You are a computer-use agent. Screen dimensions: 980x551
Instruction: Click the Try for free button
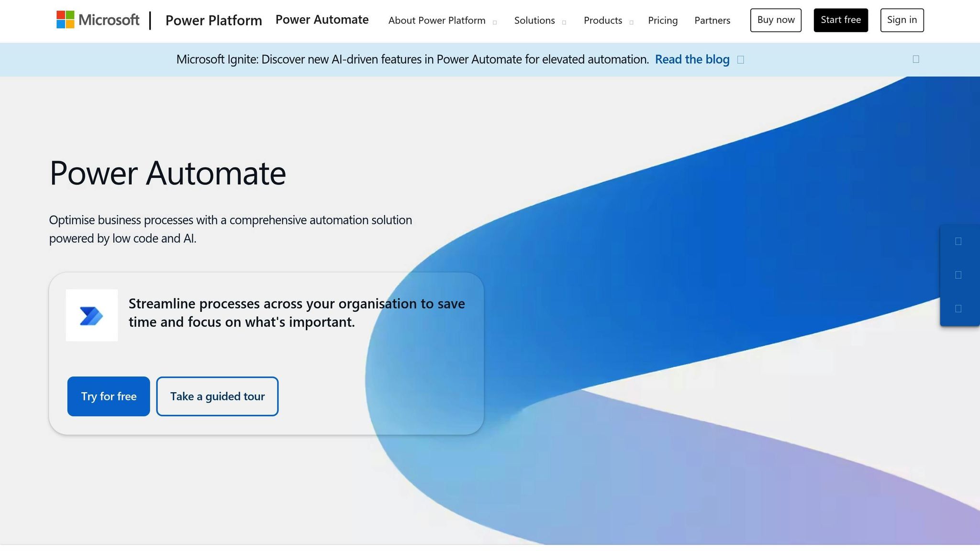pyautogui.click(x=108, y=396)
